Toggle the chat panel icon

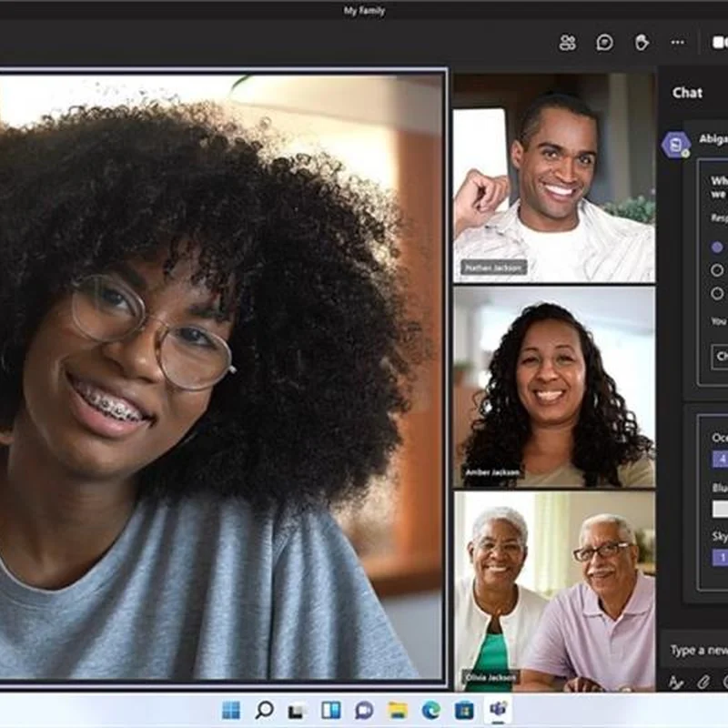click(x=604, y=43)
